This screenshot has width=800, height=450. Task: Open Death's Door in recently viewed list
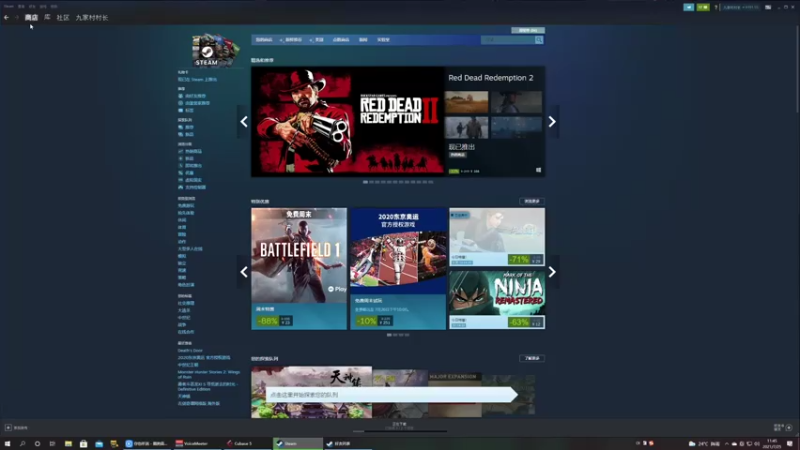point(190,351)
